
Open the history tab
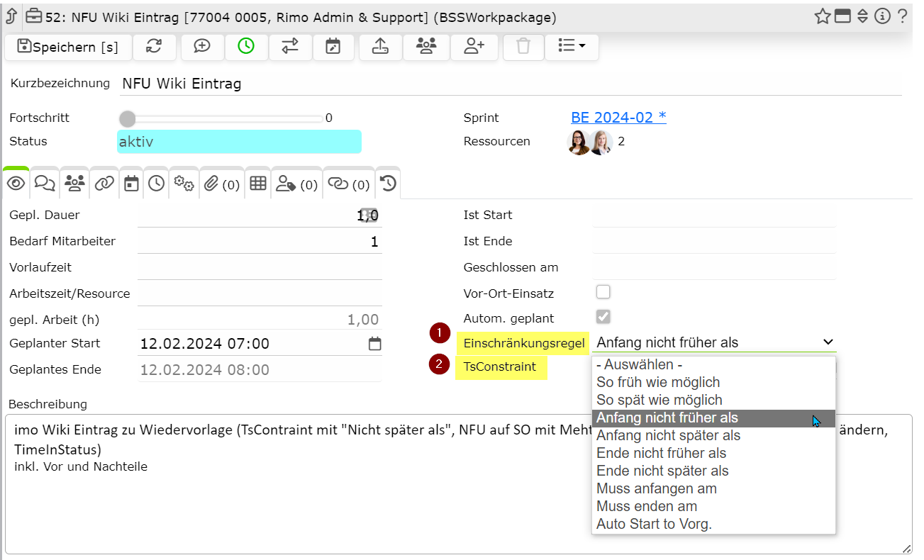388,184
